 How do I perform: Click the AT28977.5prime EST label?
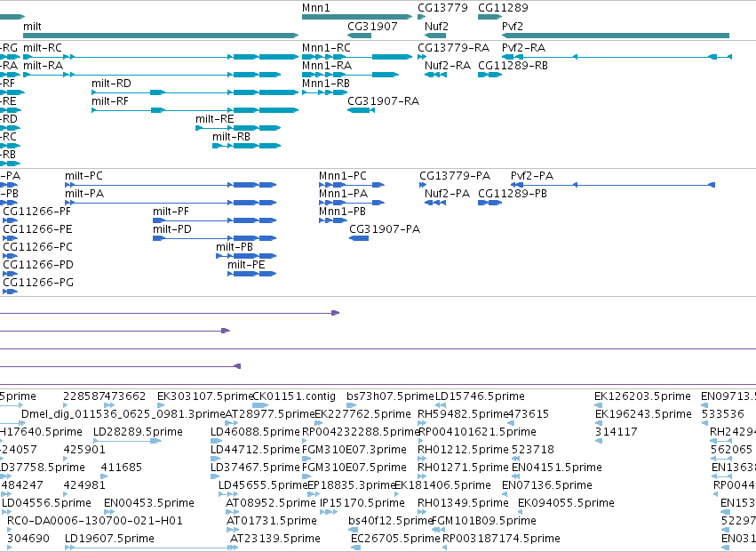pos(270,414)
